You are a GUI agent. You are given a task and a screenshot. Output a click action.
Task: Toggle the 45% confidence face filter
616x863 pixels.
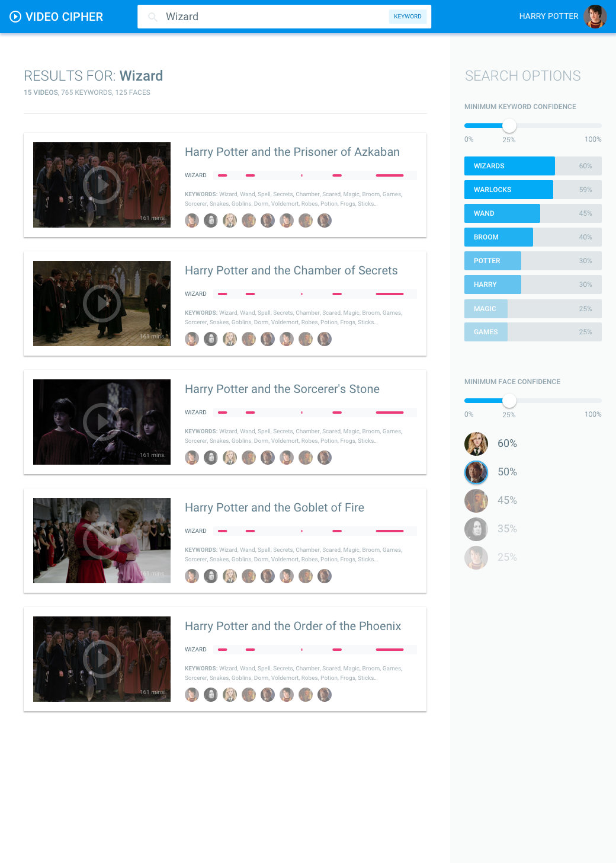pyautogui.click(x=476, y=500)
